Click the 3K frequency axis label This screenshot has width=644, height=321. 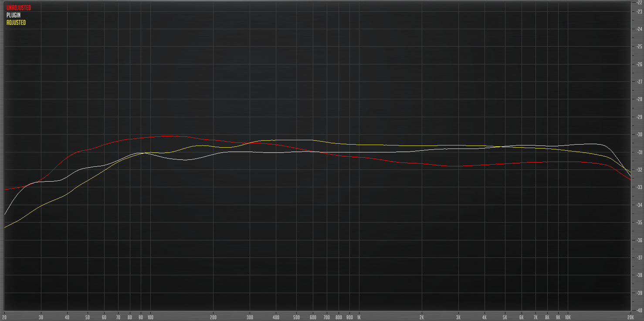point(458,317)
